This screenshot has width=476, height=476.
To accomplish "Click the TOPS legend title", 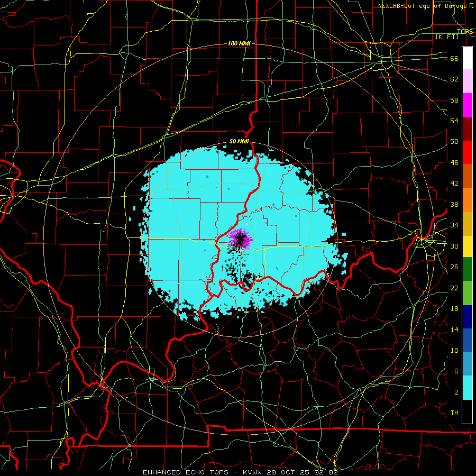I will point(465,31).
